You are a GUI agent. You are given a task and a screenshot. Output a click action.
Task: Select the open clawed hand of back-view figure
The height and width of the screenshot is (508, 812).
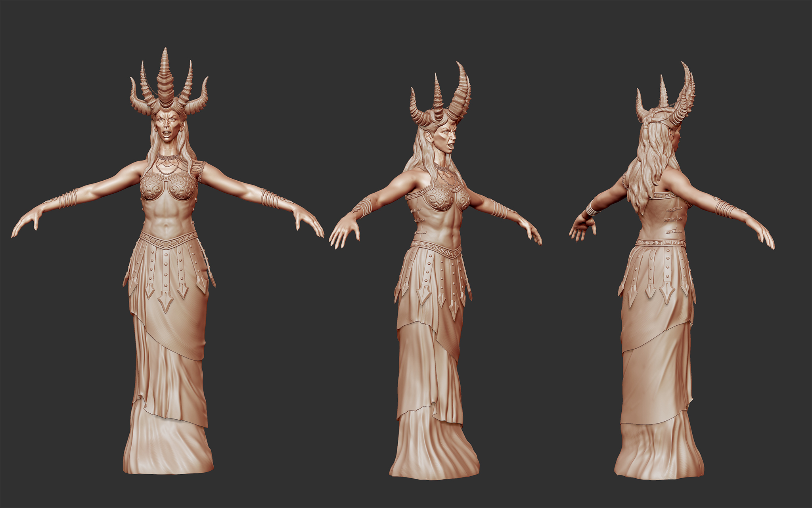[x=582, y=229]
